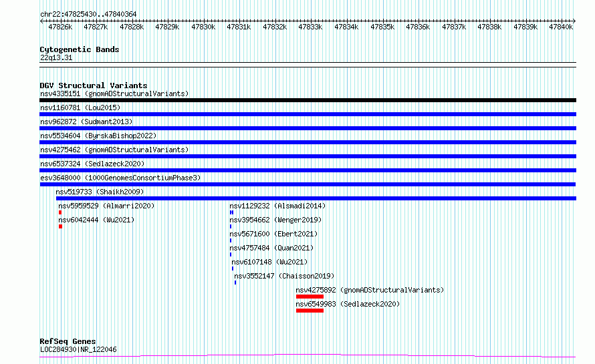The height and width of the screenshot is (364, 595).
Task: Click blue marker below nsv3552147
Action: pos(235,283)
